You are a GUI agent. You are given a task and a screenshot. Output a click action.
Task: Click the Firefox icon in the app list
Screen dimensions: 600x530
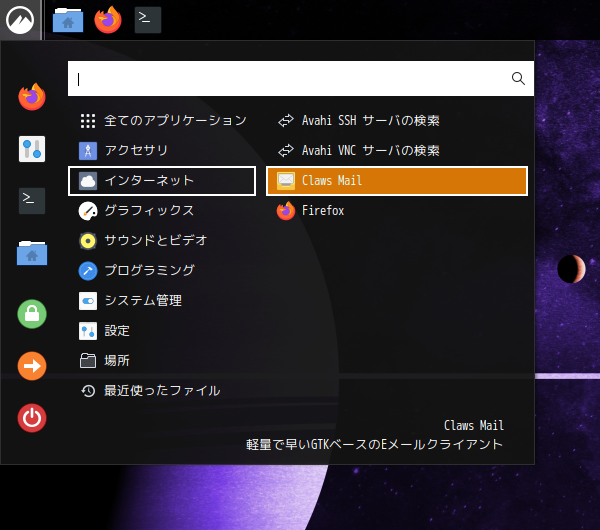coord(286,211)
